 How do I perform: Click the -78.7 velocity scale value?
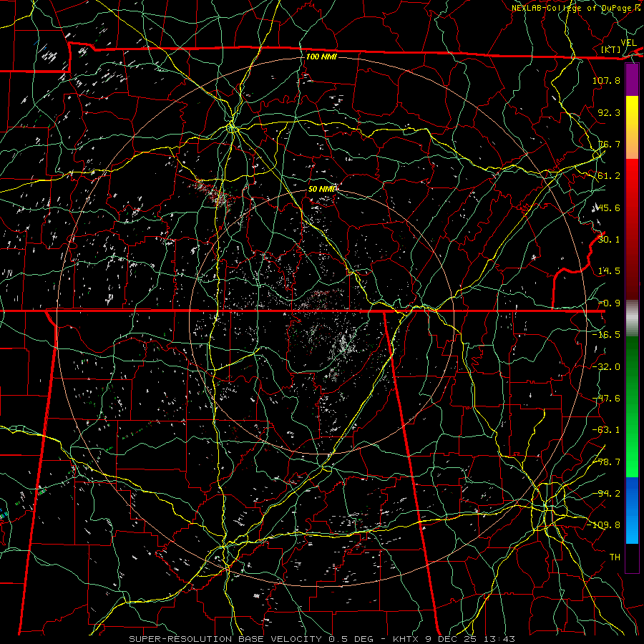pos(606,462)
